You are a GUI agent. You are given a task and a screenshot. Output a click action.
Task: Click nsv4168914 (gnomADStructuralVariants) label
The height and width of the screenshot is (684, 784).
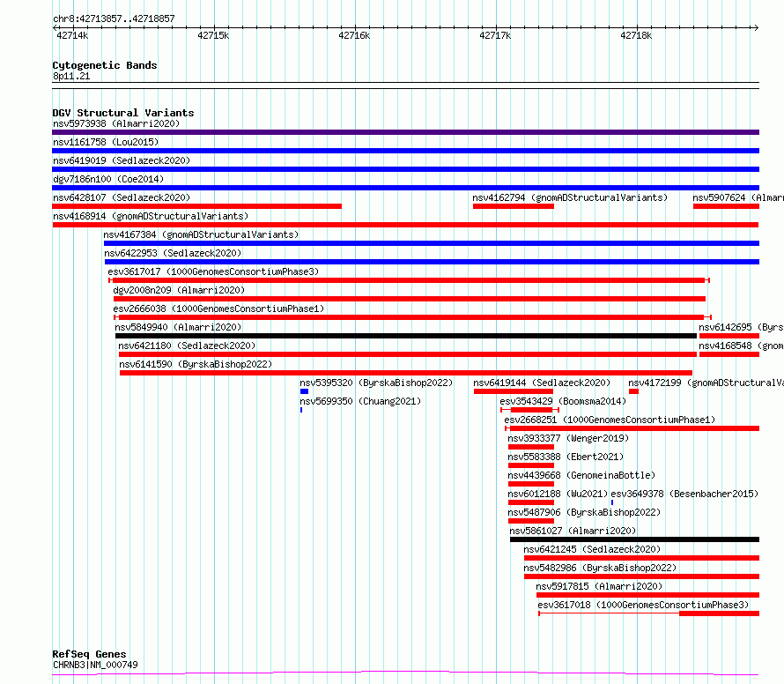pyautogui.click(x=151, y=216)
